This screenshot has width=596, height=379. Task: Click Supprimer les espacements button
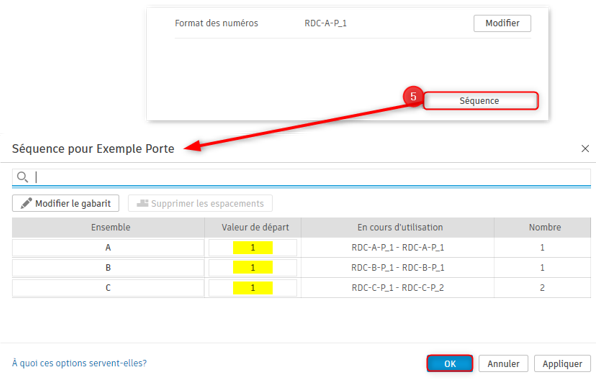tap(200, 203)
